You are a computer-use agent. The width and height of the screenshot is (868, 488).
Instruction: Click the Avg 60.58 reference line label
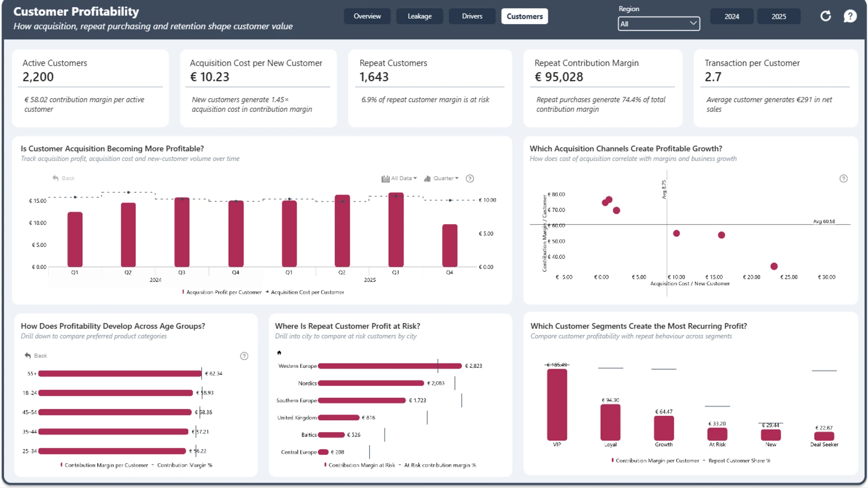coord(824,221)
